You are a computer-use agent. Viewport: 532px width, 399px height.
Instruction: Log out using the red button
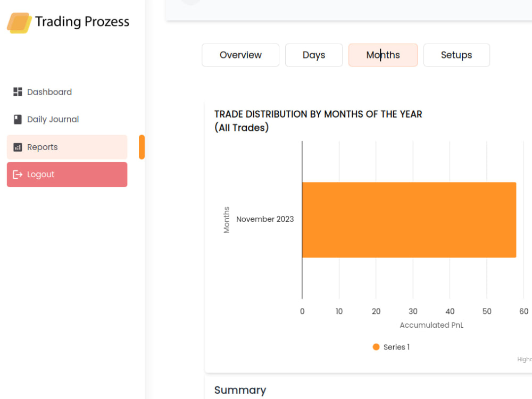(x=67, y=174)
